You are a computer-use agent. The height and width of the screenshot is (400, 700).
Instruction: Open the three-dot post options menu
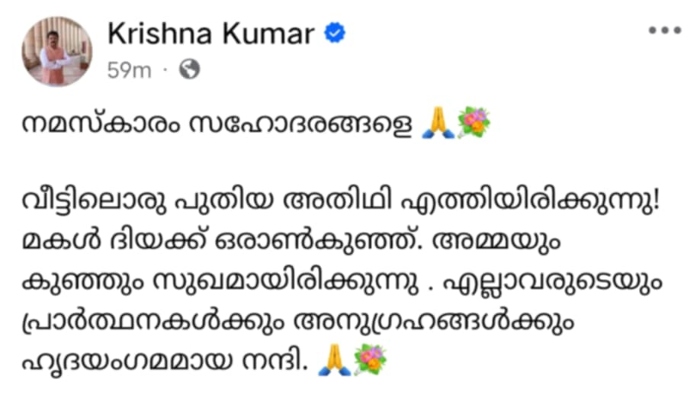pos(664,30)
